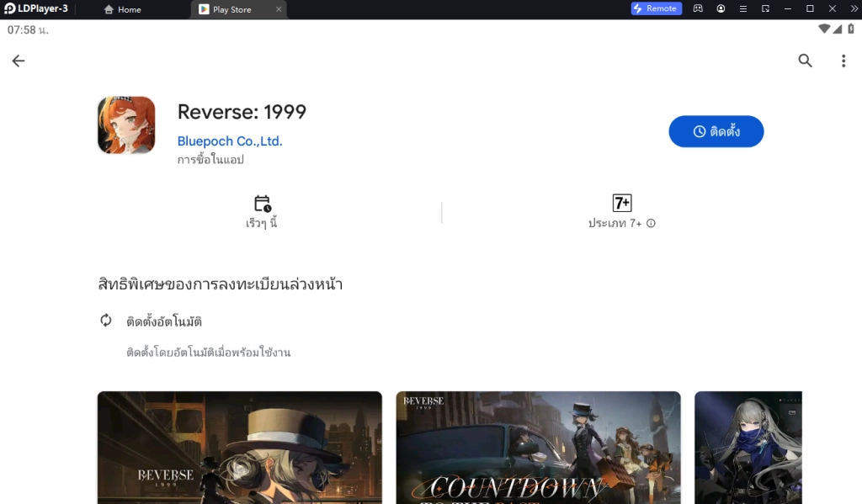Open the Bluepoch Co.,Ltd. developer page
This screenshot has width=862, height=504.
coord(230,141)
